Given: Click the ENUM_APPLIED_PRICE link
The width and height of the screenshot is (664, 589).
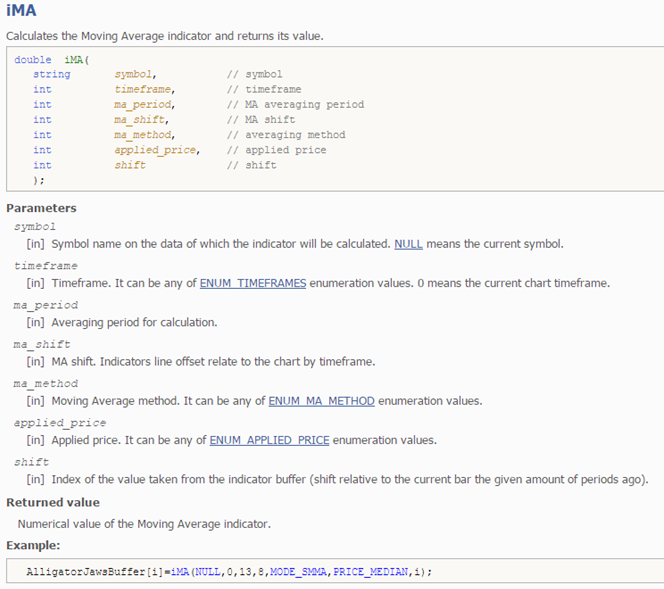Looking at the screenshot, I should point(269,440).
